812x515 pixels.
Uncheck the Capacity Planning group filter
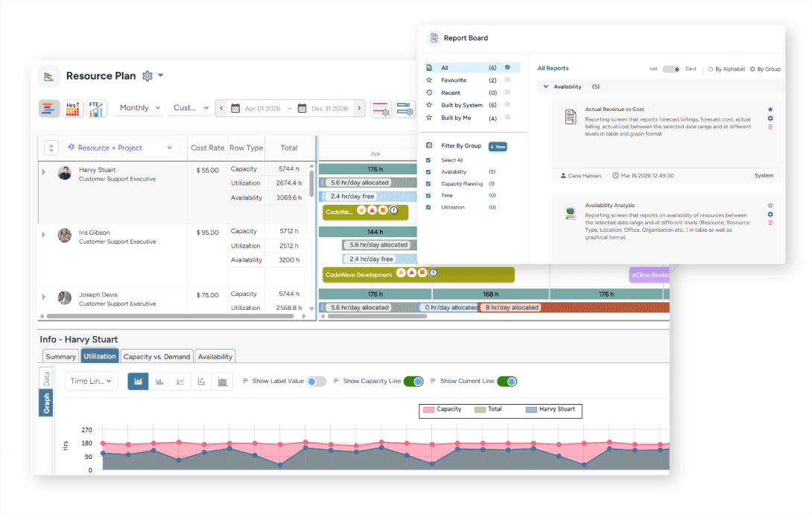point(428,184)
